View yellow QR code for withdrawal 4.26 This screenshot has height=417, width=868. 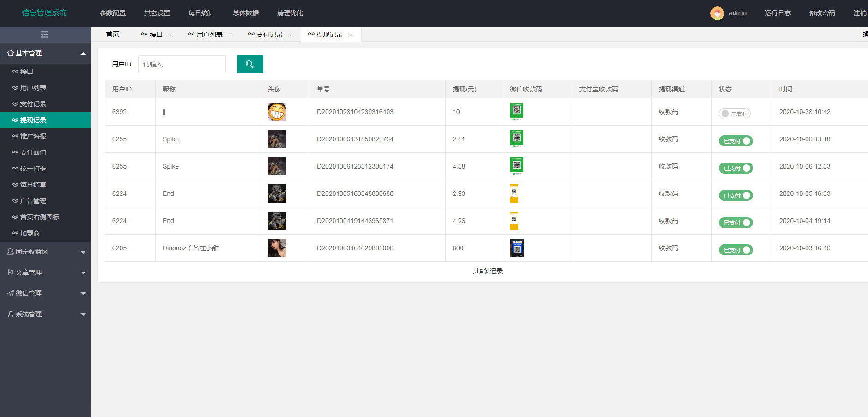(514, 221)
